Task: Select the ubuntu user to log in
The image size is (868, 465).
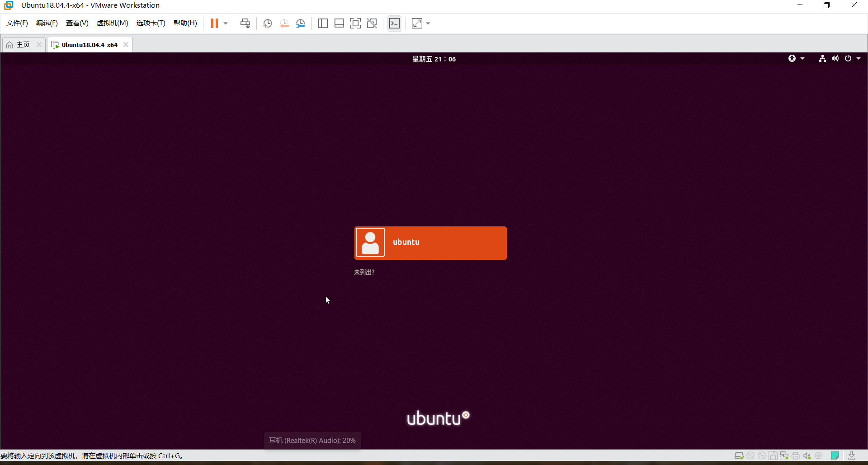Action: pos(430,243)
